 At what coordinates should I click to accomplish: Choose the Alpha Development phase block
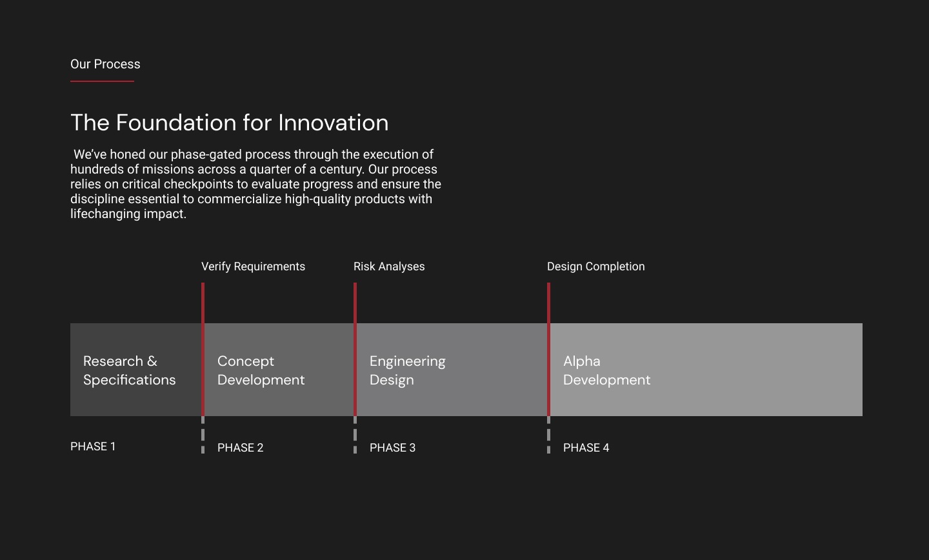(706, 370)
